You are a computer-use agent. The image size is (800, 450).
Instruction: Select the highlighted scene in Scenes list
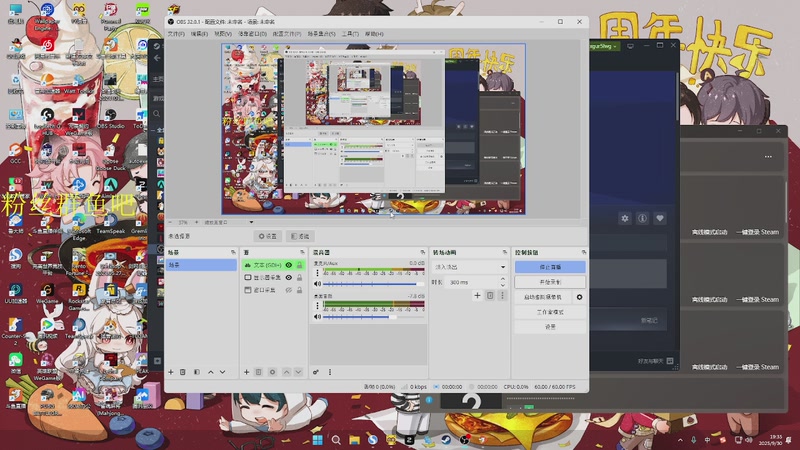point(202,265)
